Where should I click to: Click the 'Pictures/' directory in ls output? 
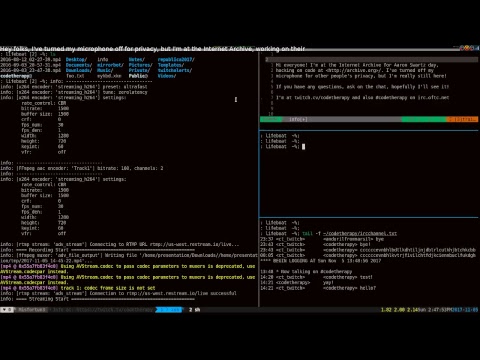point(140,65)
